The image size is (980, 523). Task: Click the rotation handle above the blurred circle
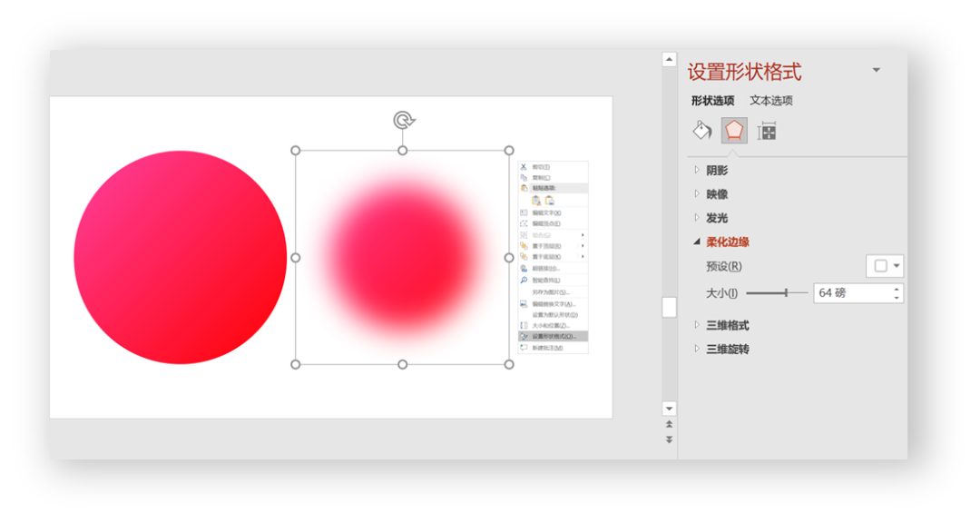click(404, 120)
